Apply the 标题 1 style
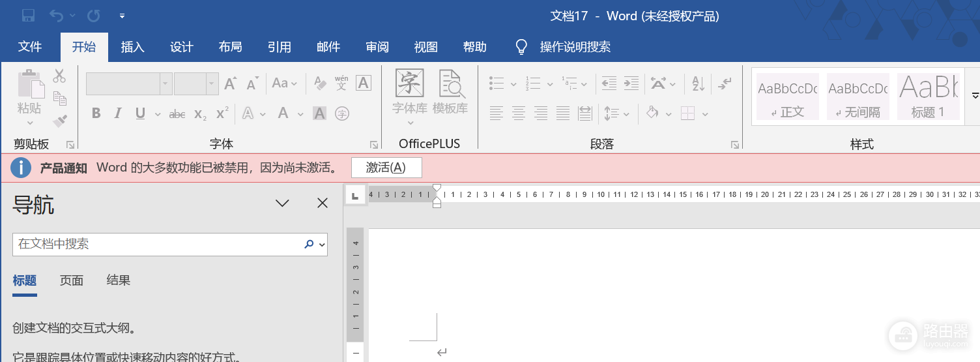The height and width of the screenshot is (362, 980). point(929,96)
